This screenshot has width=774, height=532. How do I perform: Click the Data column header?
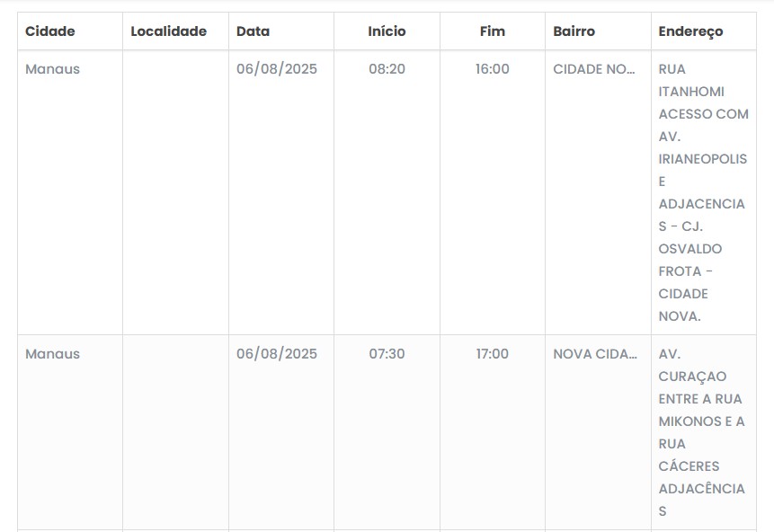[x=253, y=31]
